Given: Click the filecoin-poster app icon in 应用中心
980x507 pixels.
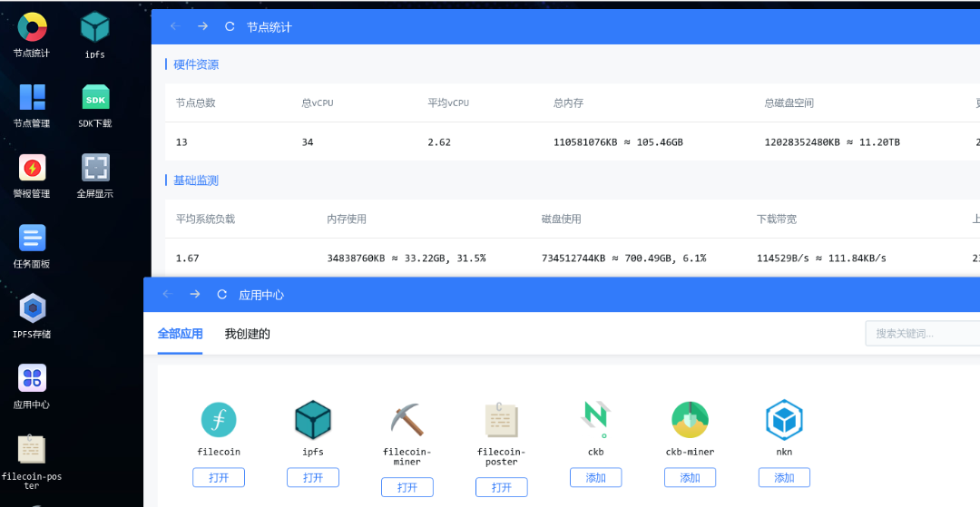Looking at the screenshot, I should coord(501,420).
